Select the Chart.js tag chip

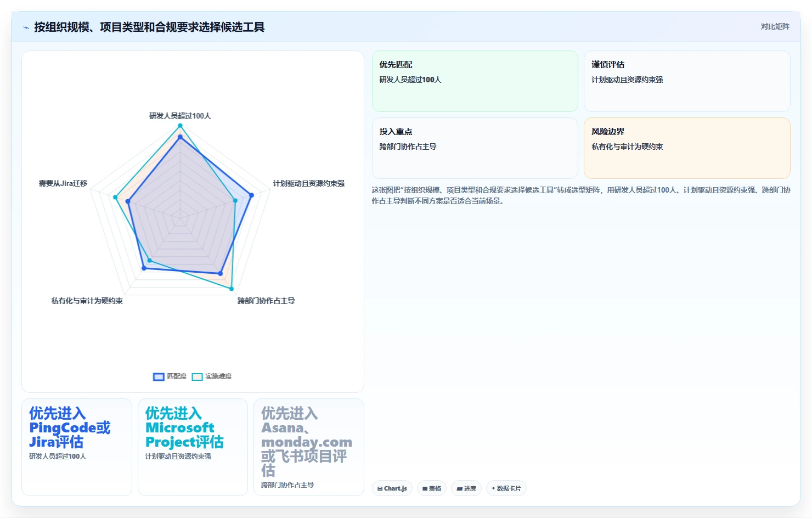[392, 488]
